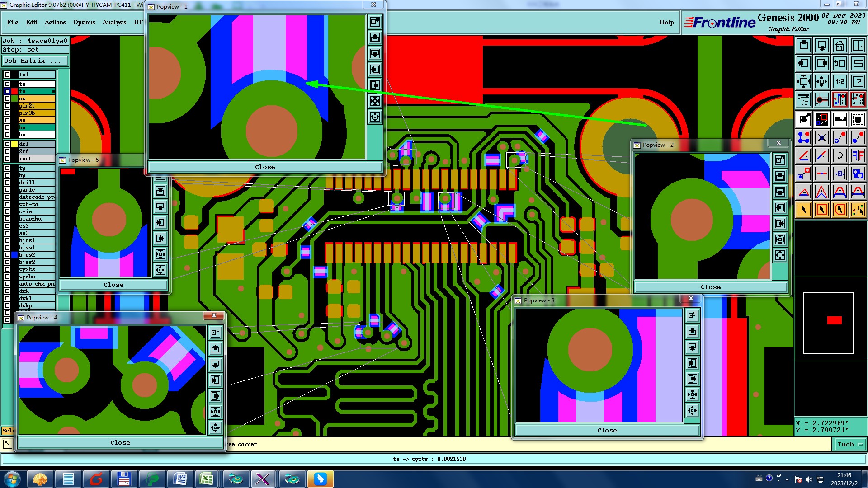Click the red overview navigator thumbnail

834,320
